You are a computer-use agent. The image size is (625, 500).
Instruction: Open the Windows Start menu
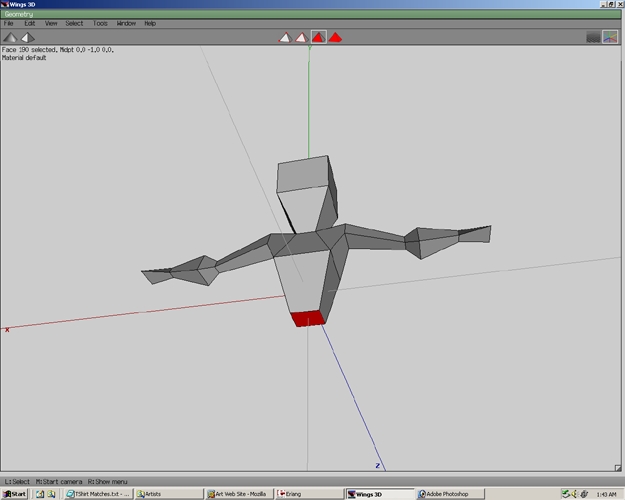pos(14,494)
